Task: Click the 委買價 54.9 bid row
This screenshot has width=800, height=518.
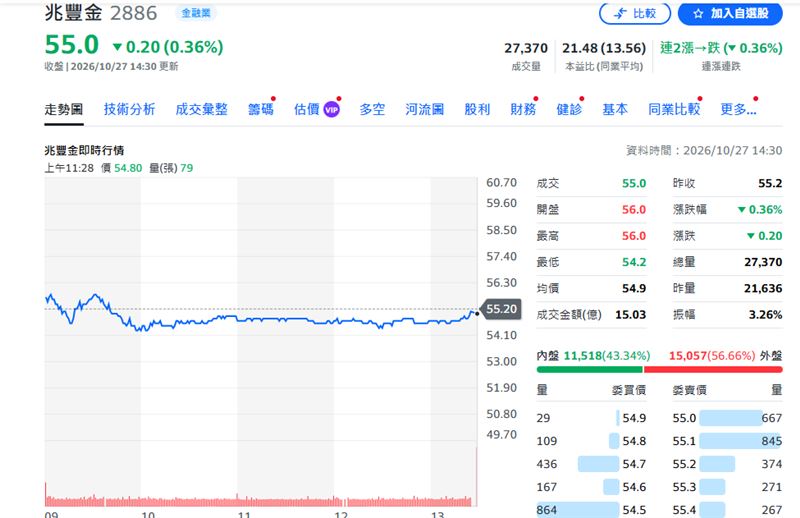Action: pos(591,418)
